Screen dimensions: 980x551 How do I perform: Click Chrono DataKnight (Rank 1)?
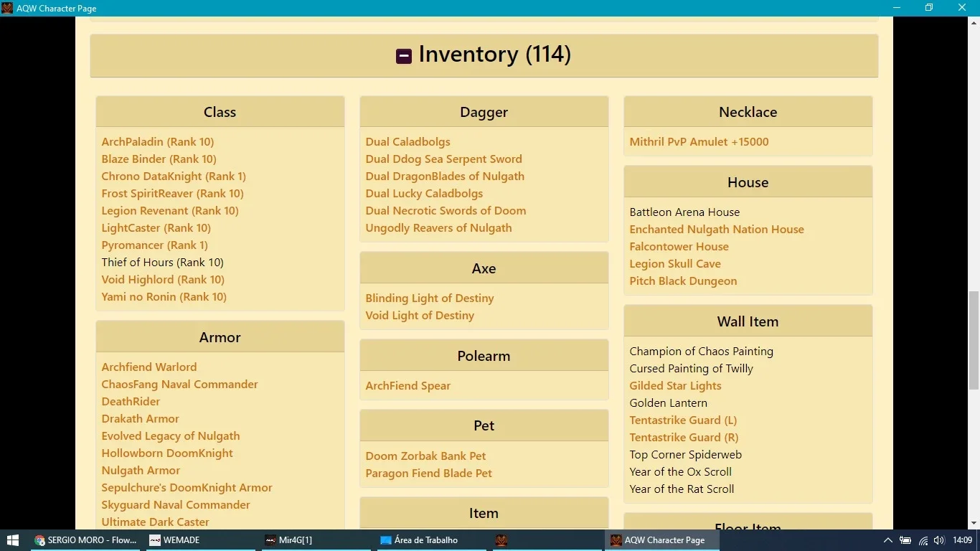[174, 176]
